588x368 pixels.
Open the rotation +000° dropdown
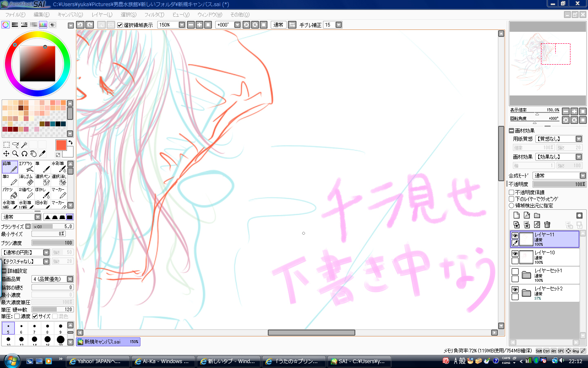point(237,25)
